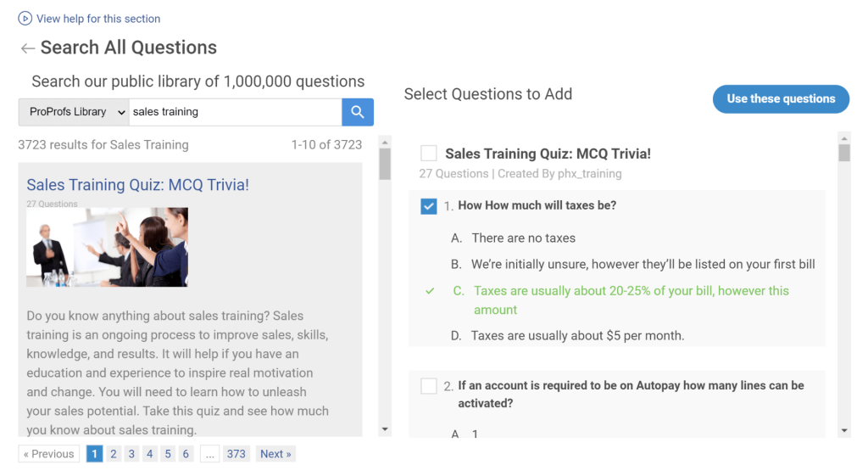The image size is (868, 476).
Task: Jump to results page 373
Action: [236, 454]
